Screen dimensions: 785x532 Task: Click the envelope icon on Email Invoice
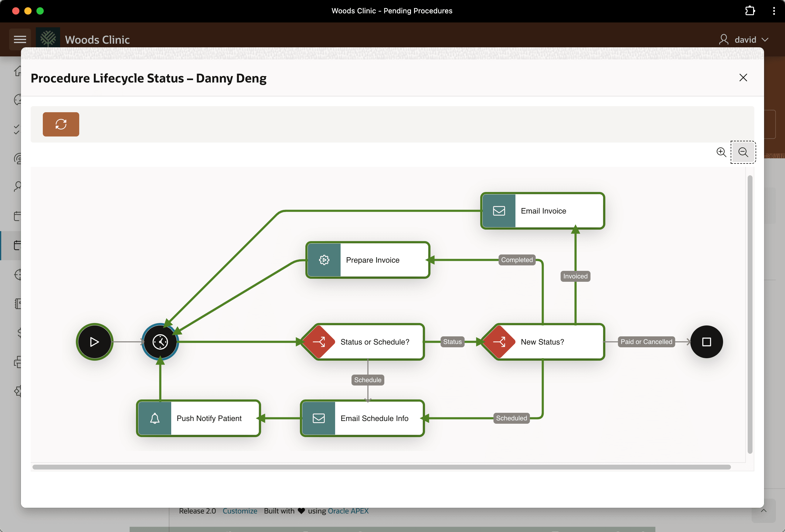coord(499,211)
